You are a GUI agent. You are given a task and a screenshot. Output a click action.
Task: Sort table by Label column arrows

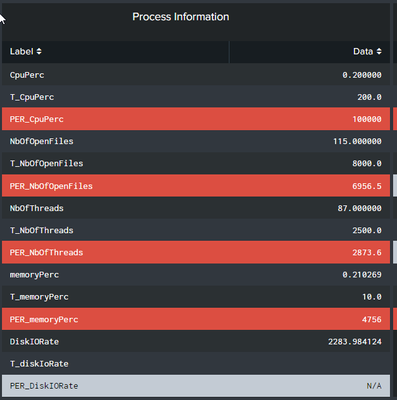pyautogui.click(x=39, y=51)
